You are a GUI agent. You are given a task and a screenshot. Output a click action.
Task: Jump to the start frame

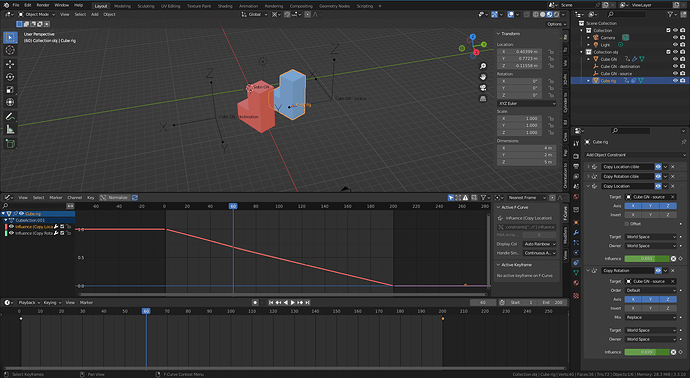[271, 302]
